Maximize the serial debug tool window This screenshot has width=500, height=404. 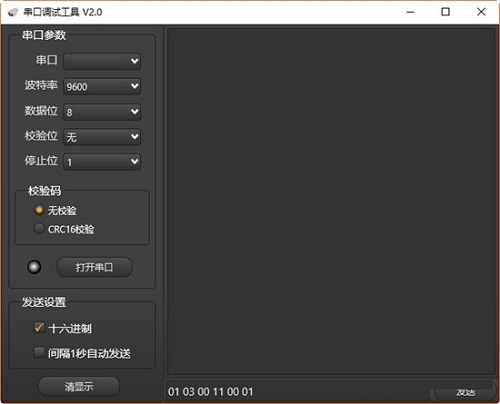tap(445, 12)
